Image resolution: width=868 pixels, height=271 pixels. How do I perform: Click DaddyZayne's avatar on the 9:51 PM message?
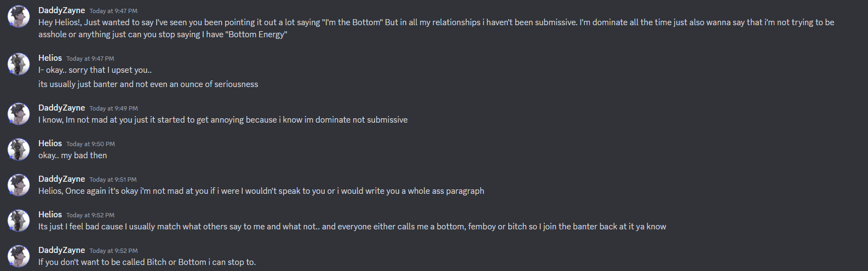coord(18,185)
